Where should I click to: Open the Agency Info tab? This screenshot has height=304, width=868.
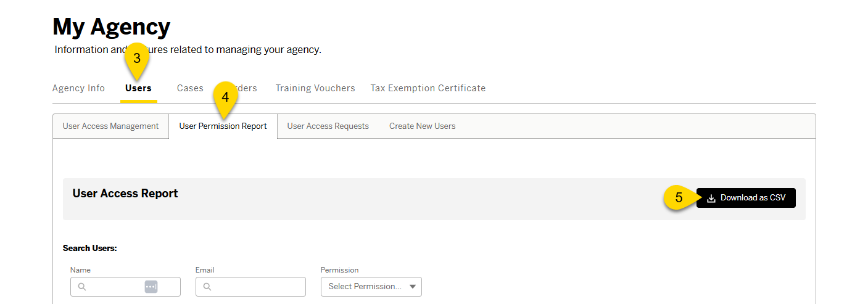point(78,88)
